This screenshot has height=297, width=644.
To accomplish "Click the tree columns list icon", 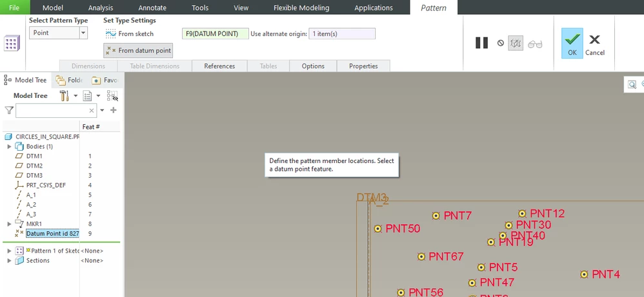I will tap(87, 95).
